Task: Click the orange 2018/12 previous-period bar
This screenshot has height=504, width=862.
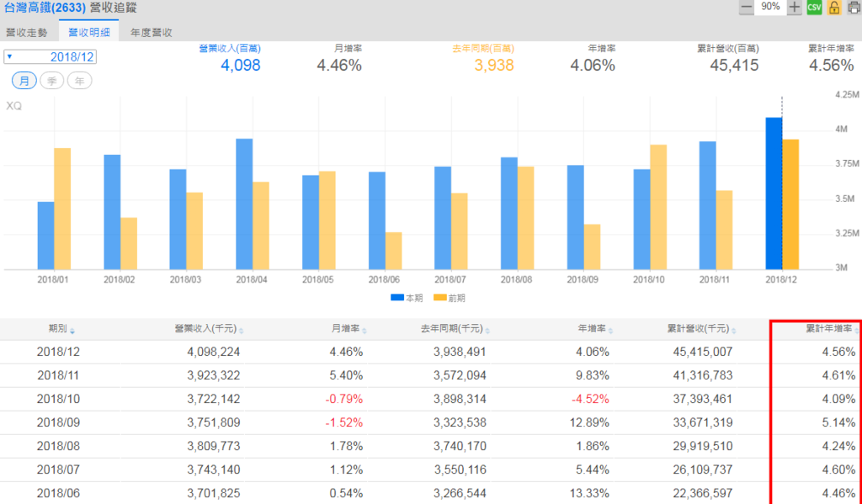Action: point(790,204)
